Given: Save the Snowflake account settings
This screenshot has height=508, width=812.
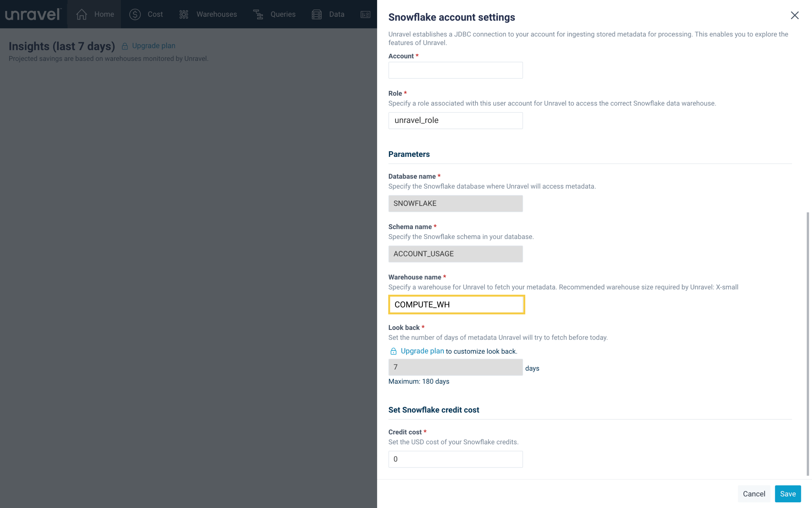Looking at the screenshot, I should click(788, 493).
